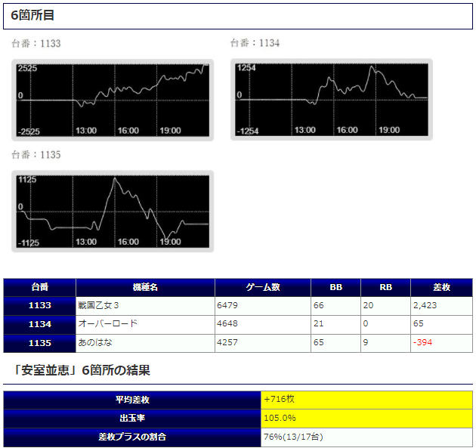Image resolution: width=476 pixels, height=448 pixels.
Task: Click the 「安室並恵」6箇所の結果 heading
Action: pos(77,370)
